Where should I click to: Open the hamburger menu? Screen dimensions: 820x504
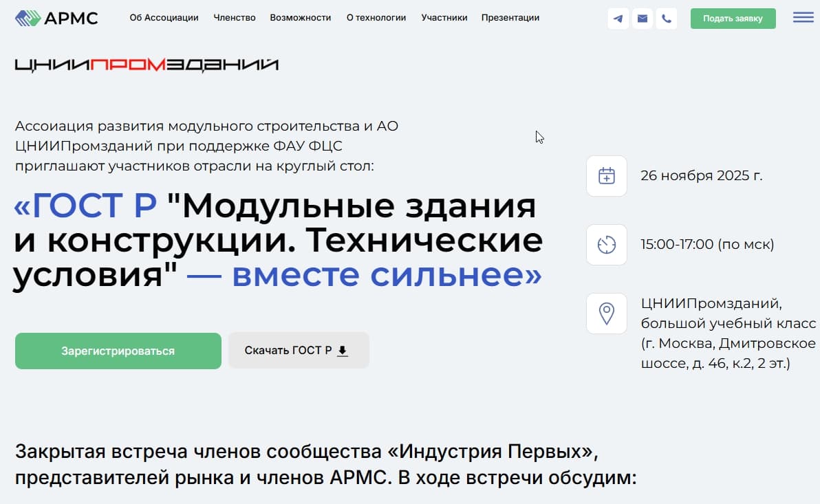pos(803,18)
